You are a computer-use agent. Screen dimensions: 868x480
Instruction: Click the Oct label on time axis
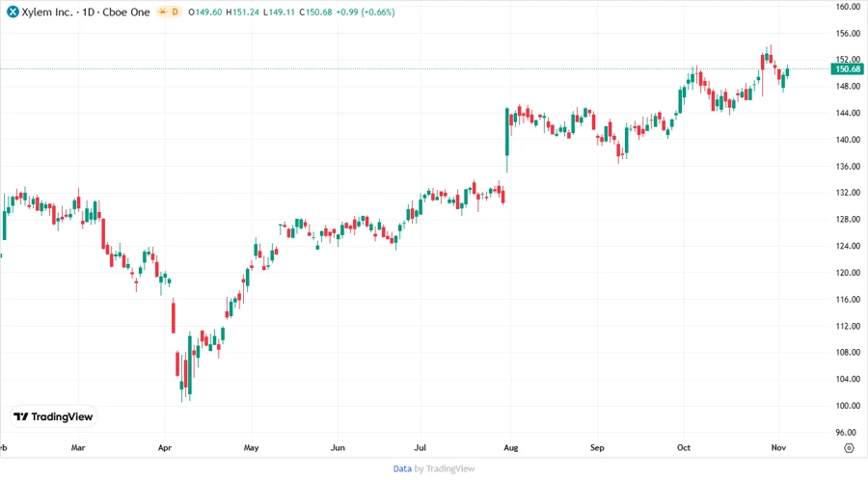[684, 447]
